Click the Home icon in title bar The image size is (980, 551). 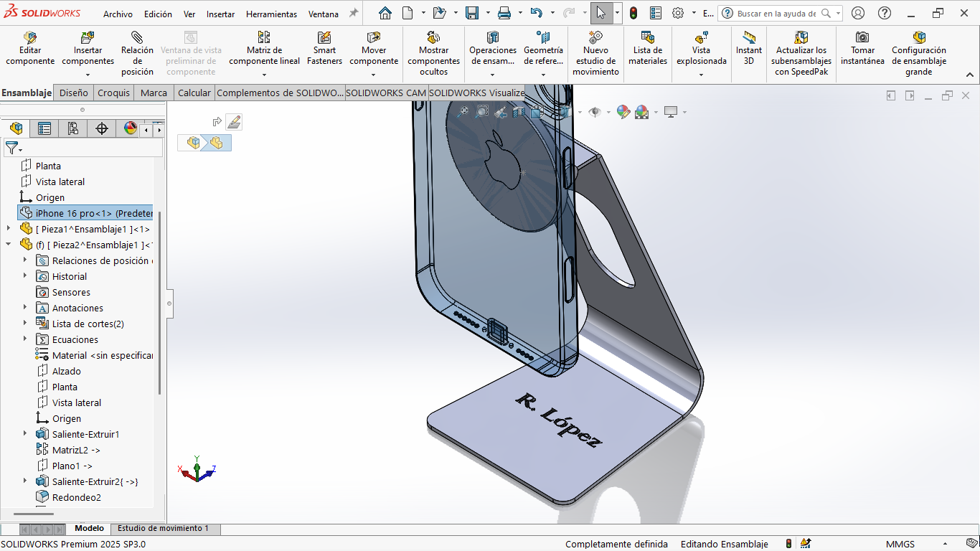[385, 13]
